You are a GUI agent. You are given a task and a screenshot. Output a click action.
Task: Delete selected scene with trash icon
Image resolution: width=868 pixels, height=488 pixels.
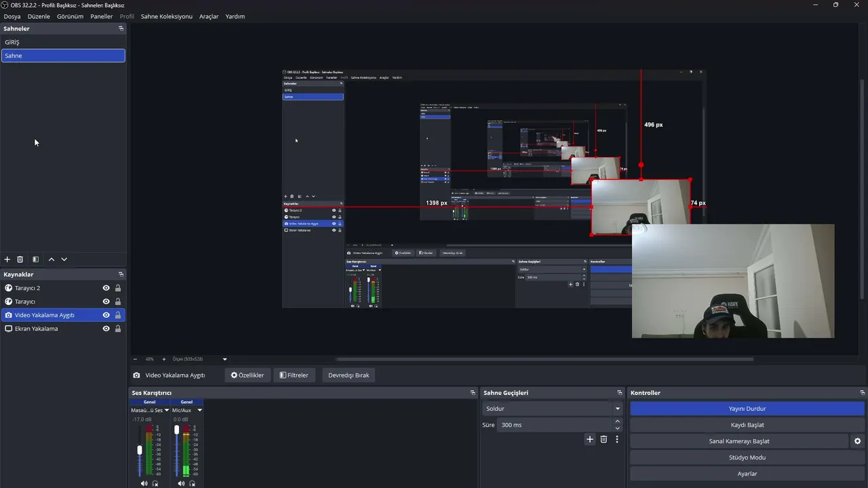[20, 260]
